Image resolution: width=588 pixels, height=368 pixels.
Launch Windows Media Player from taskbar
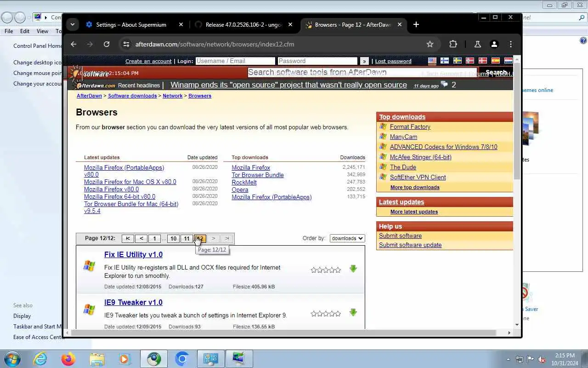coord(124,359)
